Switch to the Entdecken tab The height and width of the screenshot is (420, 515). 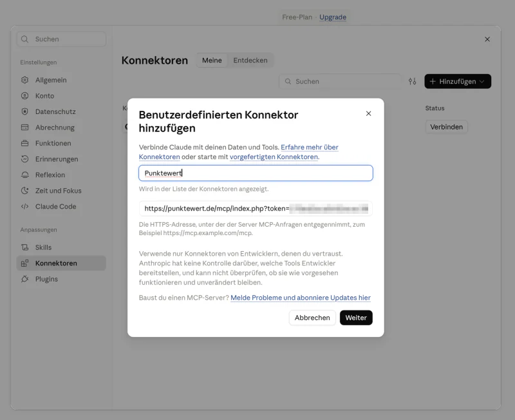(250, 60)
